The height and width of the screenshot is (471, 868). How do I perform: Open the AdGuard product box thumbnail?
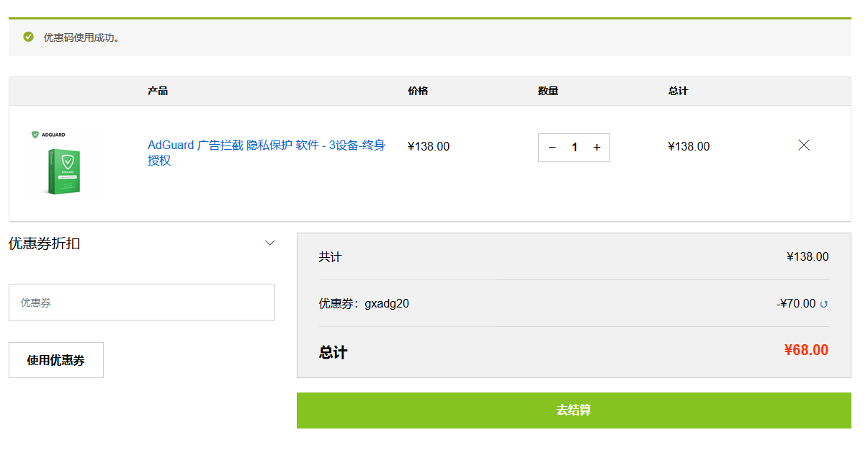pos(64,171)
